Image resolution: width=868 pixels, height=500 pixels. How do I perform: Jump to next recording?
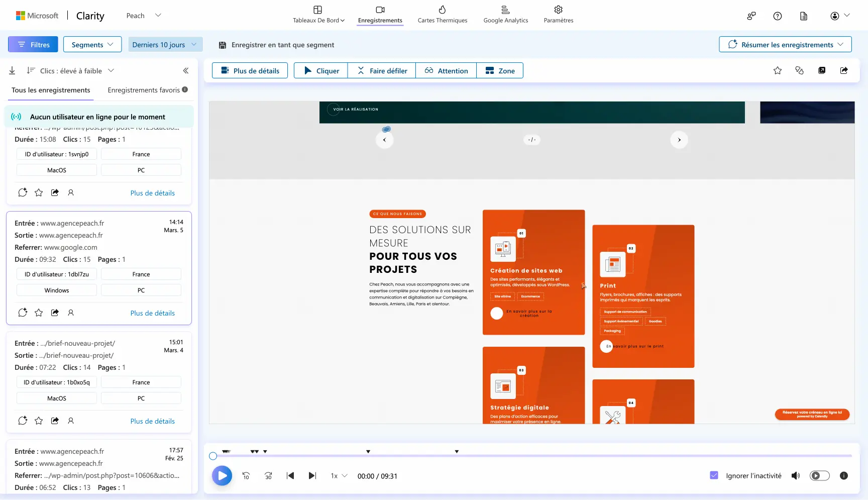coord(312,476)
